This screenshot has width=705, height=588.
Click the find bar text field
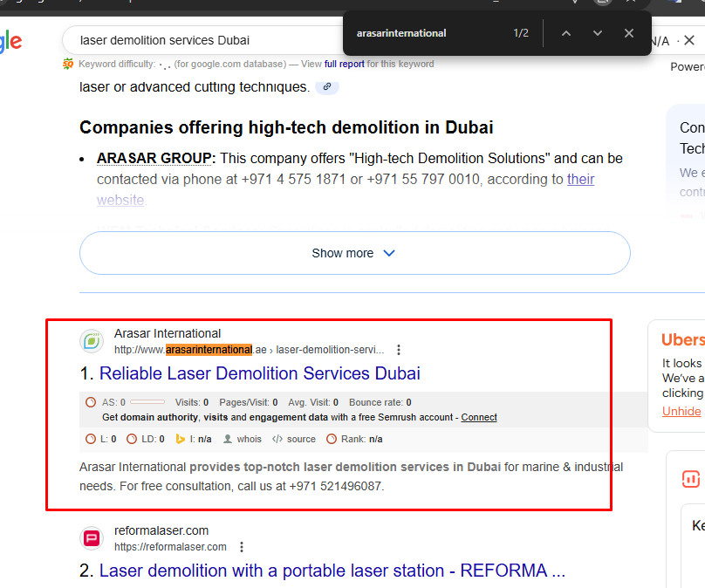coord(428,33)
